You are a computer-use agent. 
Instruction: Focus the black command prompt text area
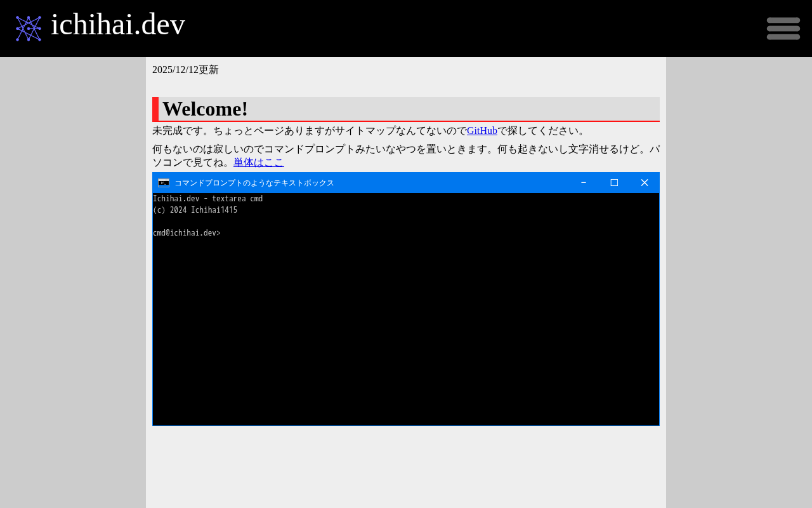(x=406, y=309)
